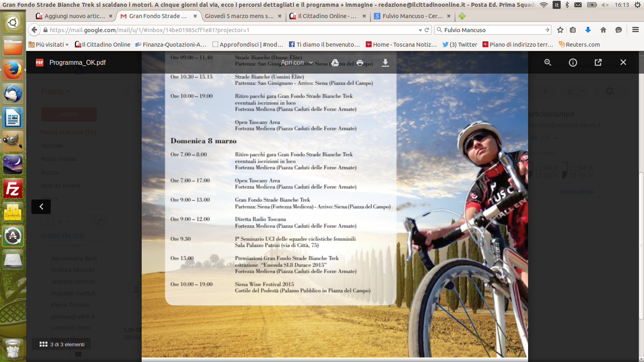
Task: Open muted sound volume indicator
Action: 605,5
